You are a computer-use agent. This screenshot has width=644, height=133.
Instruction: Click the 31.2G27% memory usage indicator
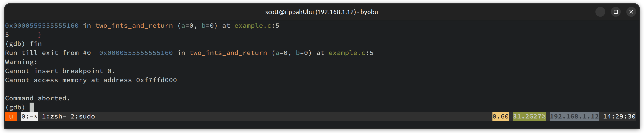click(x=529, y=116)
